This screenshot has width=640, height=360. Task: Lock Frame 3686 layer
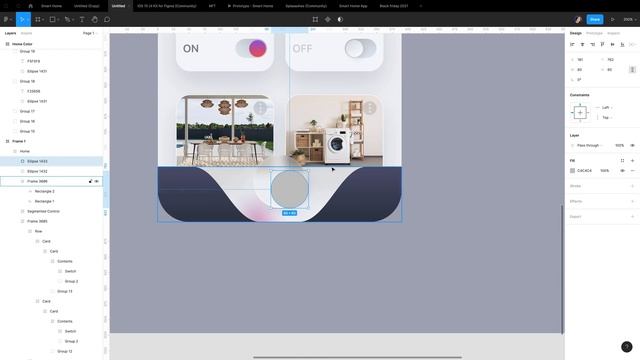90,181
